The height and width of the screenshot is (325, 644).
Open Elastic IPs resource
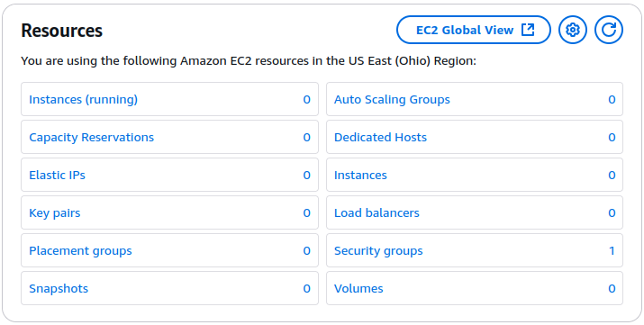pyautogui.click(x=57, y=176)
